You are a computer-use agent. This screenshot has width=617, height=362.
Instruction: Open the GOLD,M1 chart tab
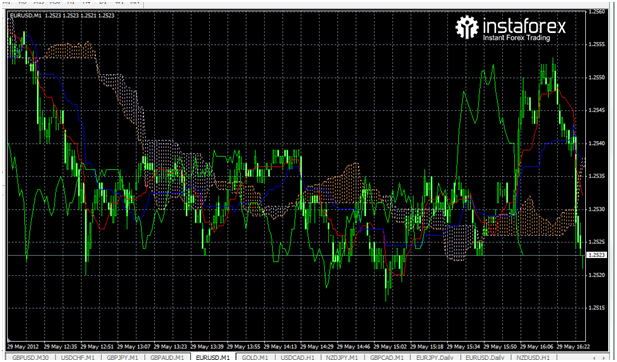255,357
